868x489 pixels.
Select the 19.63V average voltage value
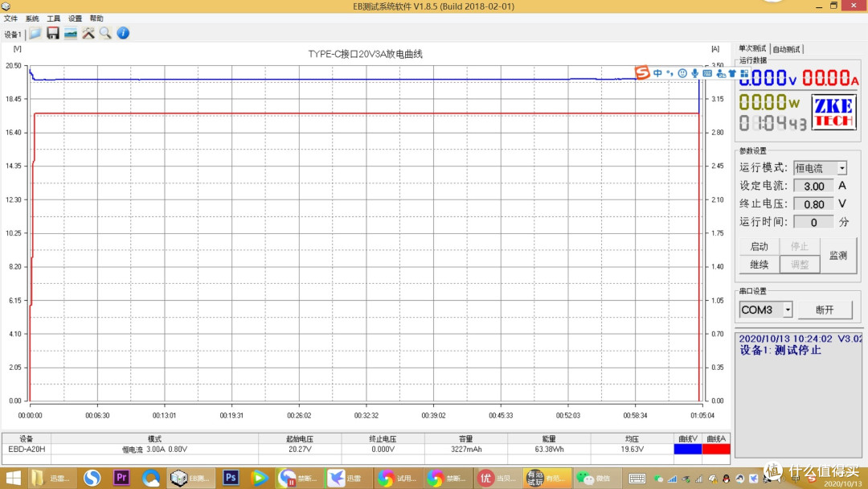[633, 449]
